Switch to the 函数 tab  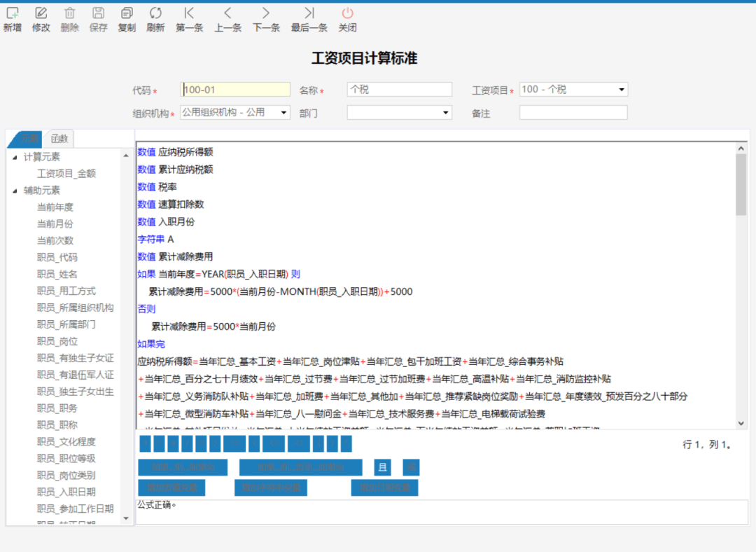(x=59, y=139)
